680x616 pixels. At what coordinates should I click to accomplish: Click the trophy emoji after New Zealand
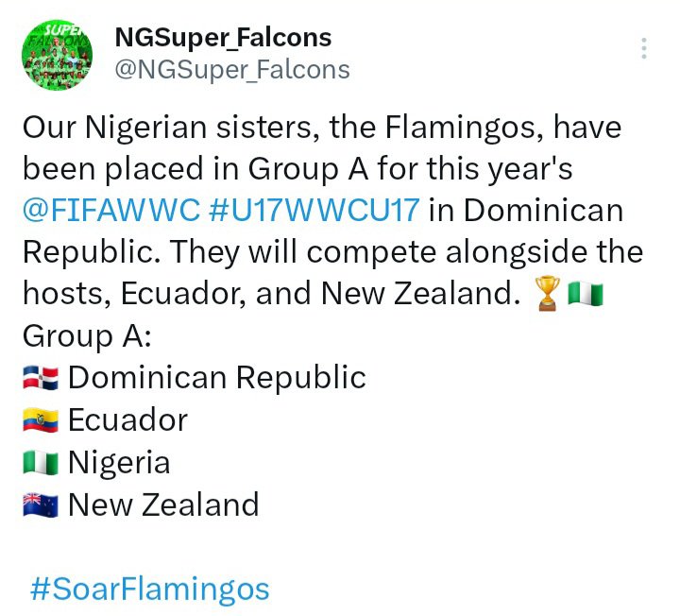click(x=547, y=295)
